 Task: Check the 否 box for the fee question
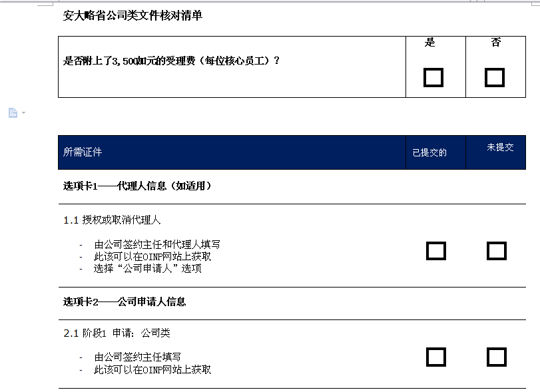(x=495, y=77)
